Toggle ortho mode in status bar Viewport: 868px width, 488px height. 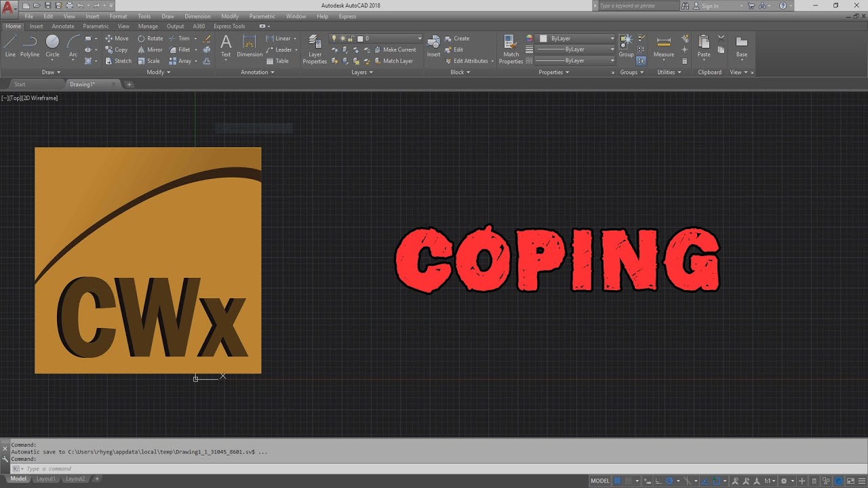click(658, 481)
